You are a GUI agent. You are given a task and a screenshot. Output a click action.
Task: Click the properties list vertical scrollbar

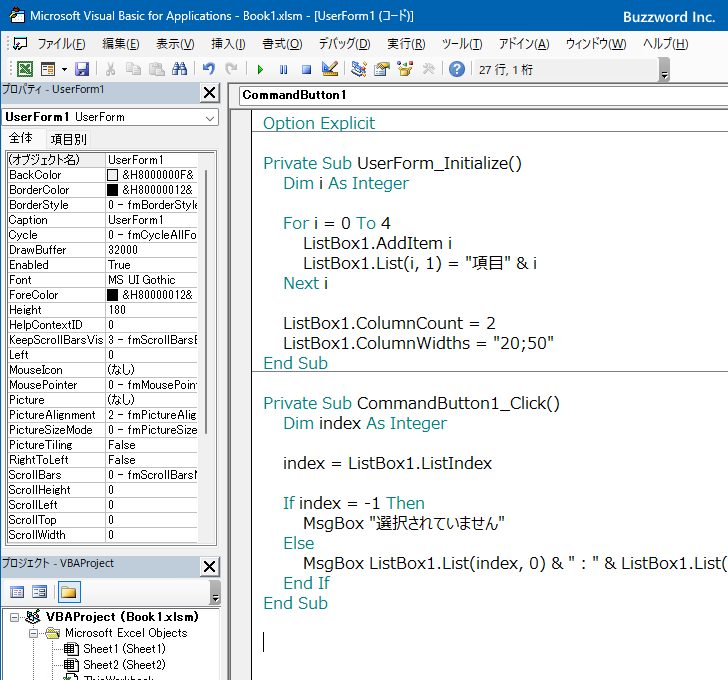click(x=206, y=302)
